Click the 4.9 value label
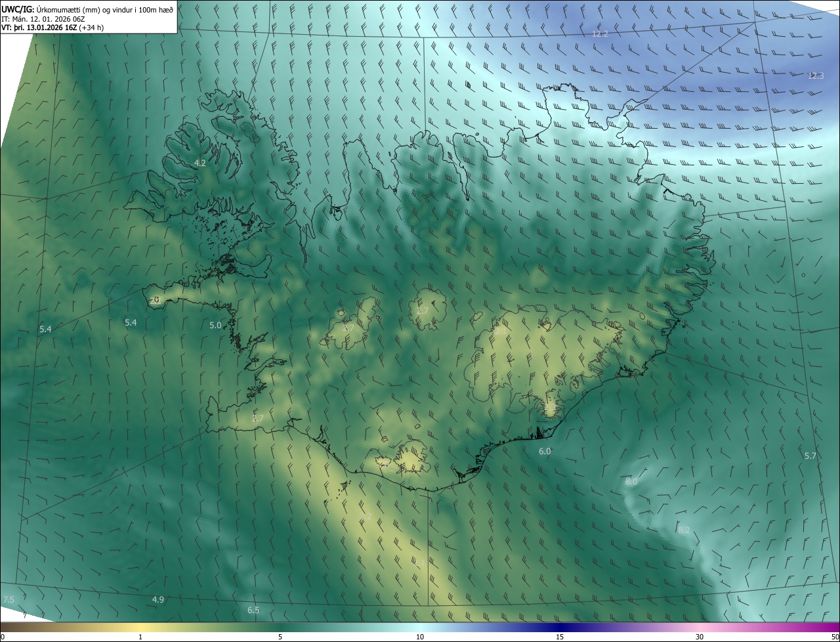 pyautogui.click(x=158, y=599)
